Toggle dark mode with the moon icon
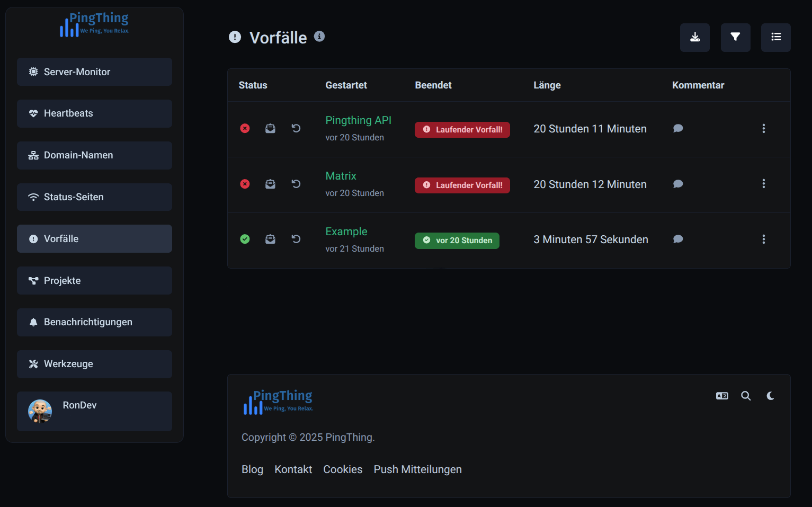Screen dimensions: 812x507 tap(770, 396)
